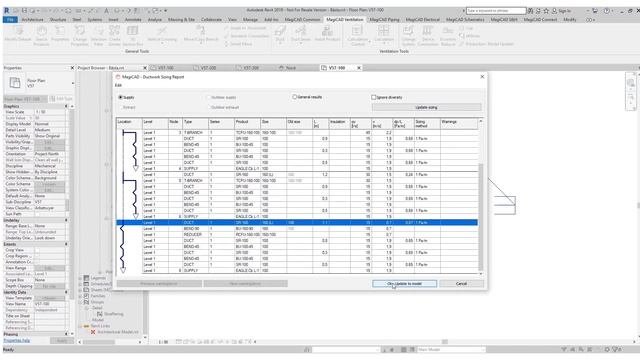Viewport: 640px width, 360px height.
Task: Select the Extract radio button
Action: coord(120,107)
